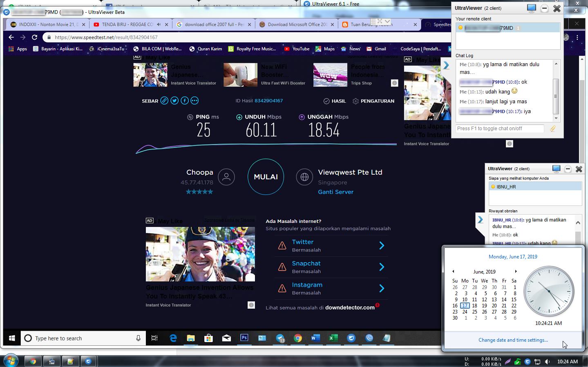This screenshot has width=588, height=367.
Task: Click the paperclip attach file icon
Action: pyautogui.click(x=552, y=129)
